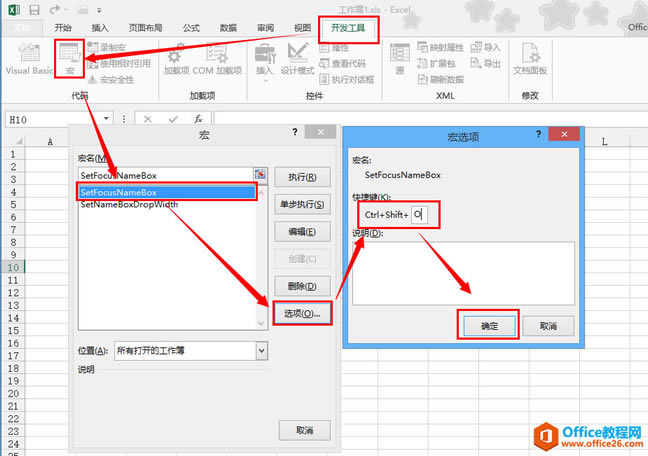This screenshot has height=456, width=648.
Task: Select column header L
Action: [604, 142]
